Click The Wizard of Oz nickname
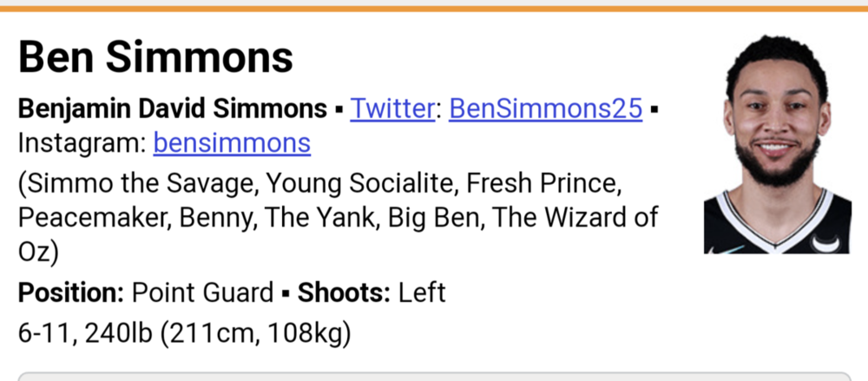The height and width of the screenshot is (381, 868). coord(575,216)
